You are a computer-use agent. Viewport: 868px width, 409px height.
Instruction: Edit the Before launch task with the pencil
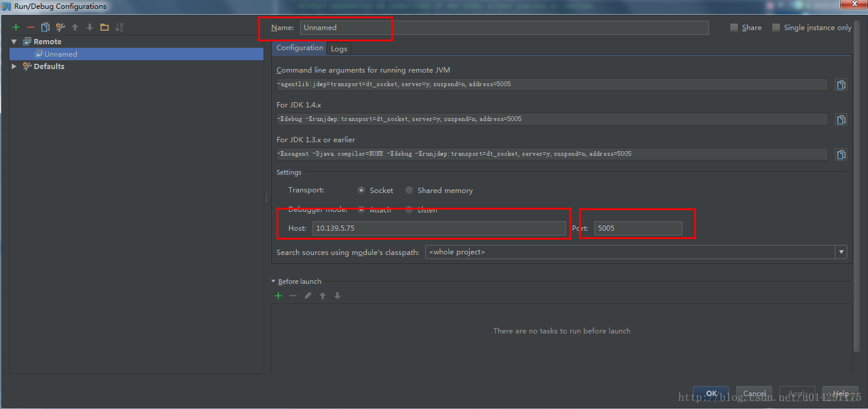(308, 296)
